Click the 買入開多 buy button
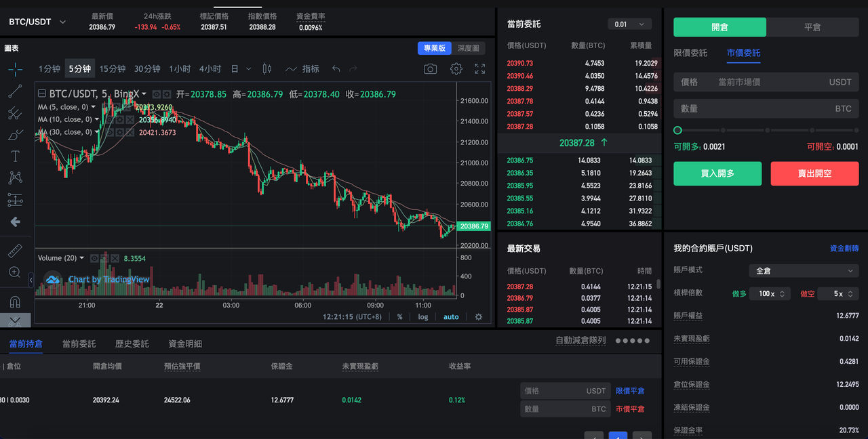Screen dimensions: 868x439 tap(717, 173)
